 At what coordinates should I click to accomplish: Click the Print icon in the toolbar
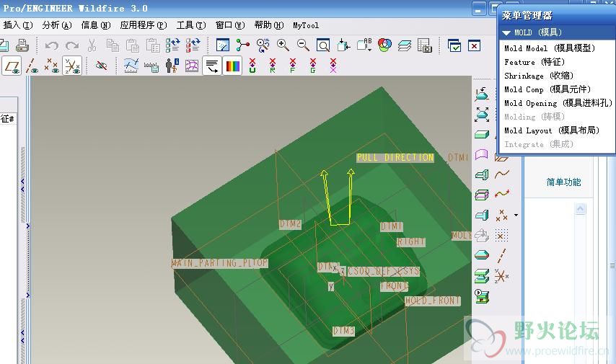[x=22, y=45]
